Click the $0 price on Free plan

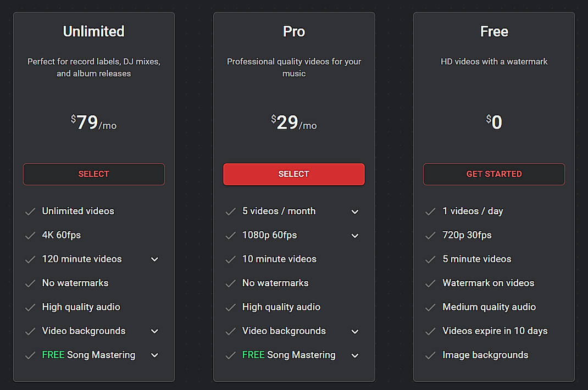[x=494, y=122]
